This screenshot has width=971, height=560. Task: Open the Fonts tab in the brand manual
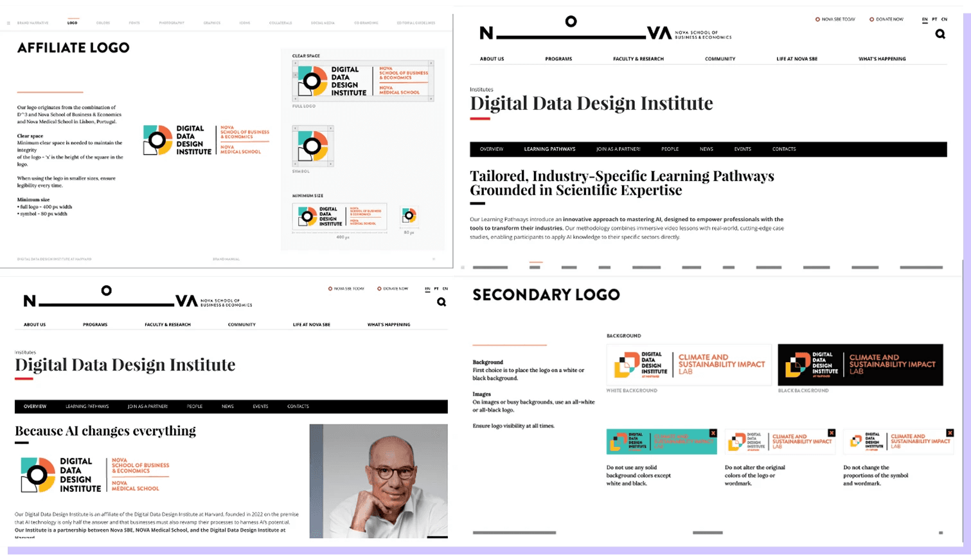(134, 23)
